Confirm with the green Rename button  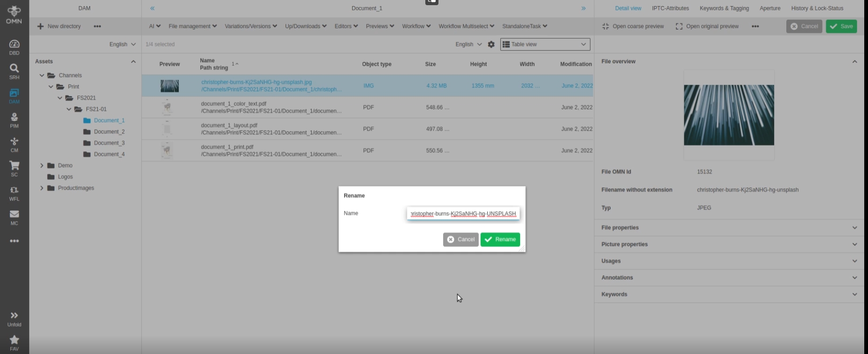pyautogui.click(x=500, y=239)
